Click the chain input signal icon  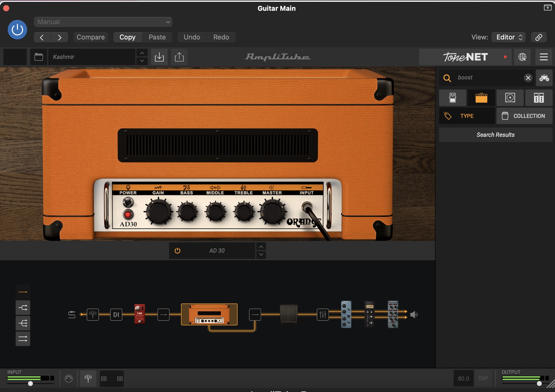click(72, 315)
